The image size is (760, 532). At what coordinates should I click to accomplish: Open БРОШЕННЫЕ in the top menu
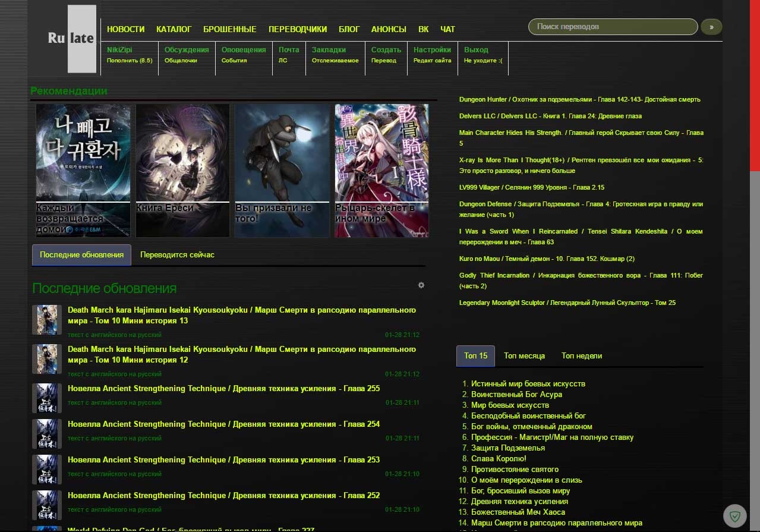coord(230,29)
